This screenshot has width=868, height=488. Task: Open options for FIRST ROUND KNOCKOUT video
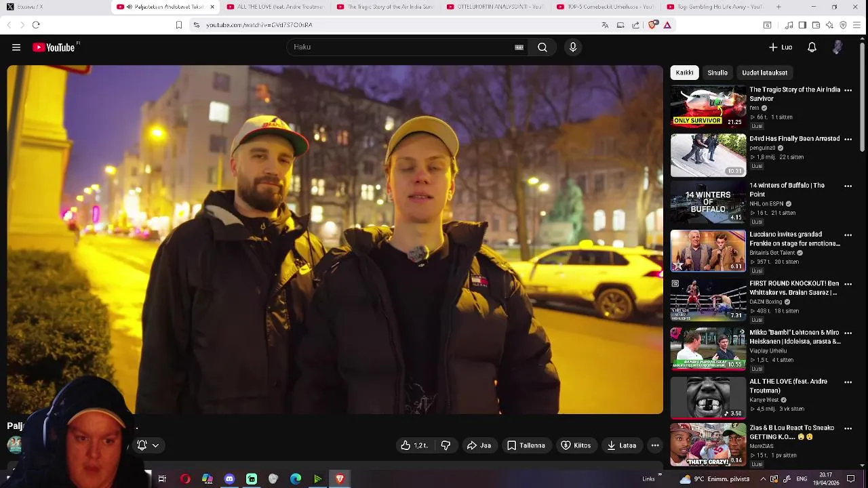tap(848, 284)
